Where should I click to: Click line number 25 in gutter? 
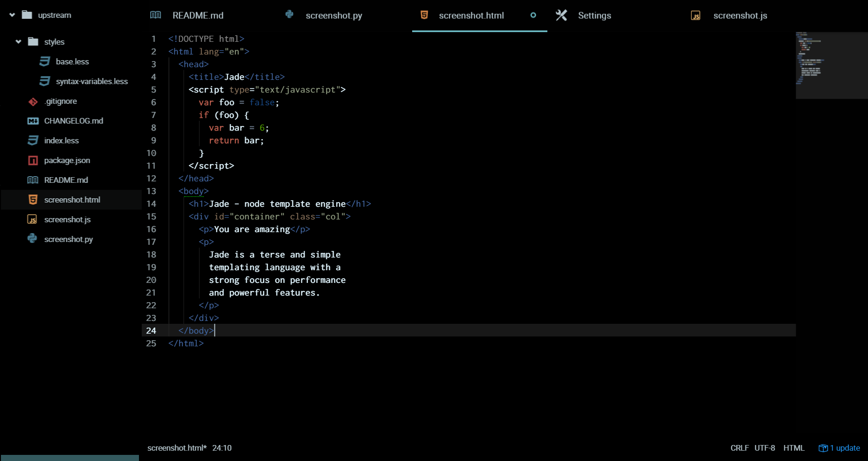click(151, 344)
